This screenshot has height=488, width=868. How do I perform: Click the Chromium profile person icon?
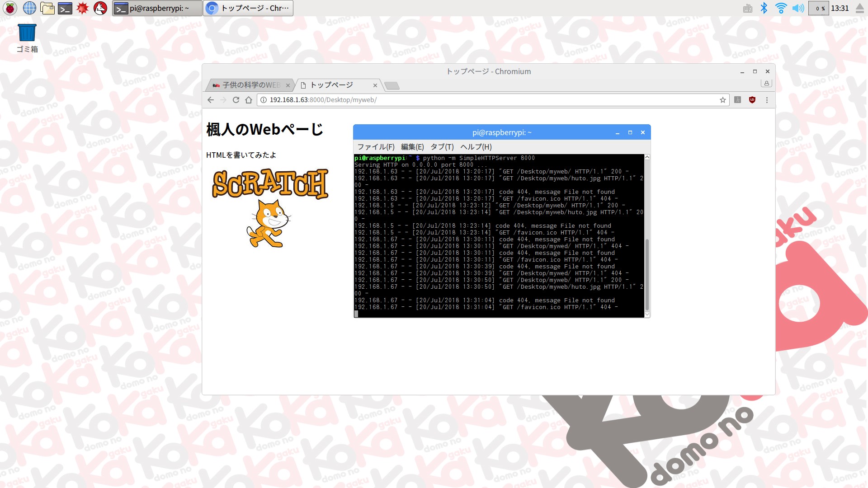pyautogui.click(x=766, y=83)
